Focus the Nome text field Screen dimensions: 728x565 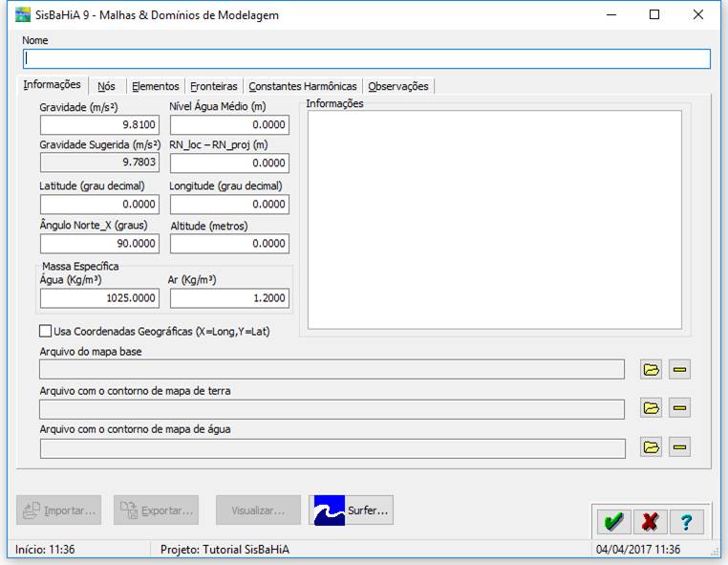coord(367,59)
